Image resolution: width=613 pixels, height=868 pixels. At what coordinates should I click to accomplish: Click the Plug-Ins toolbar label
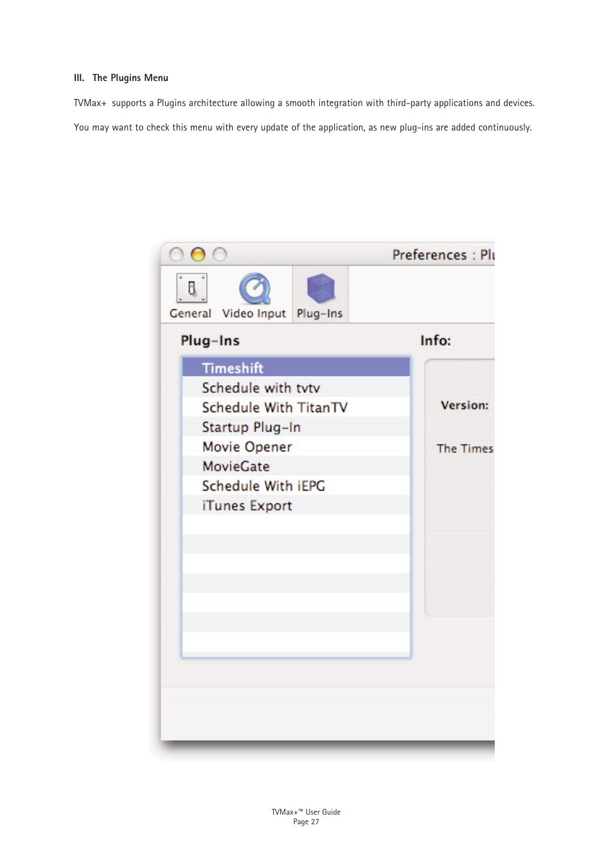[x=319, y=313]
